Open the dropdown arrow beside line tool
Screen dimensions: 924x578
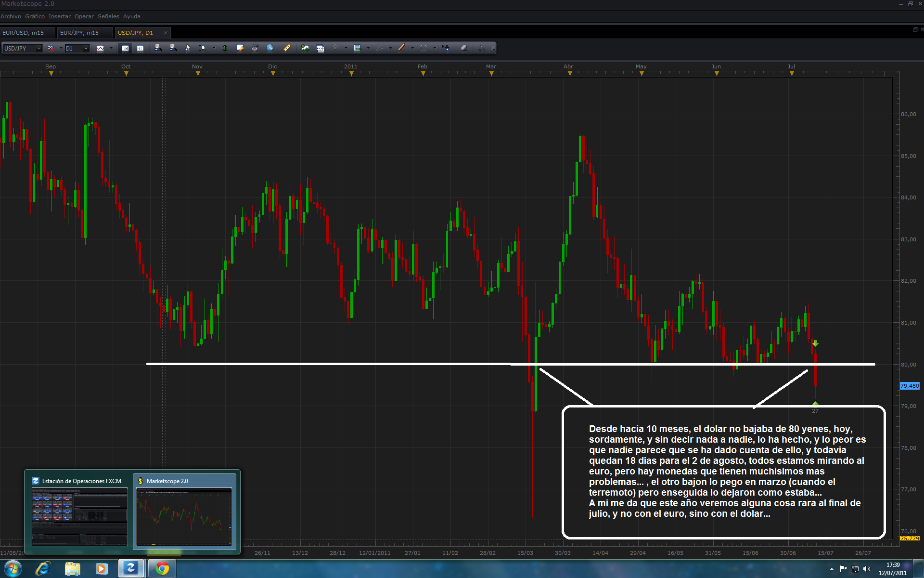(412, 48)
